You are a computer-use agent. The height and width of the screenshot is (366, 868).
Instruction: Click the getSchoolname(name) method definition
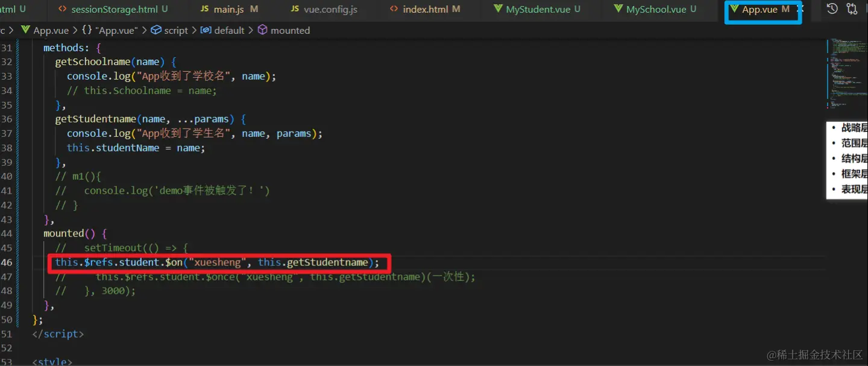coord(115,62)
